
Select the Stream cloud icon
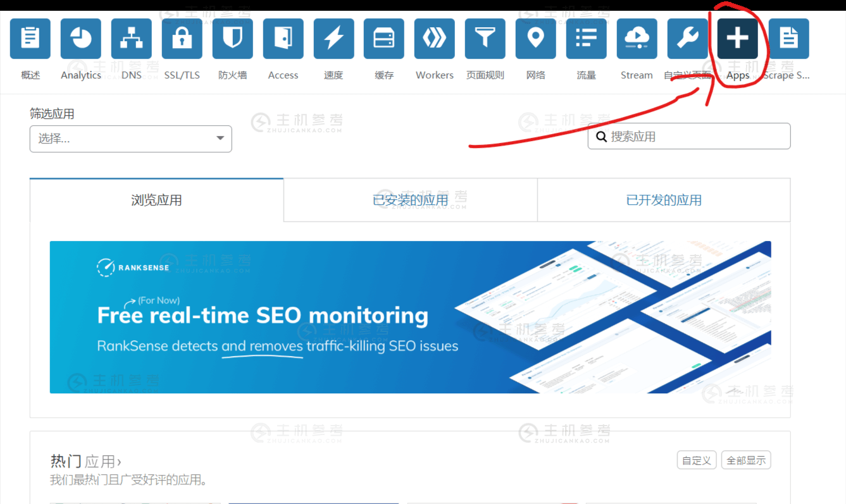(x=637, y=39)
